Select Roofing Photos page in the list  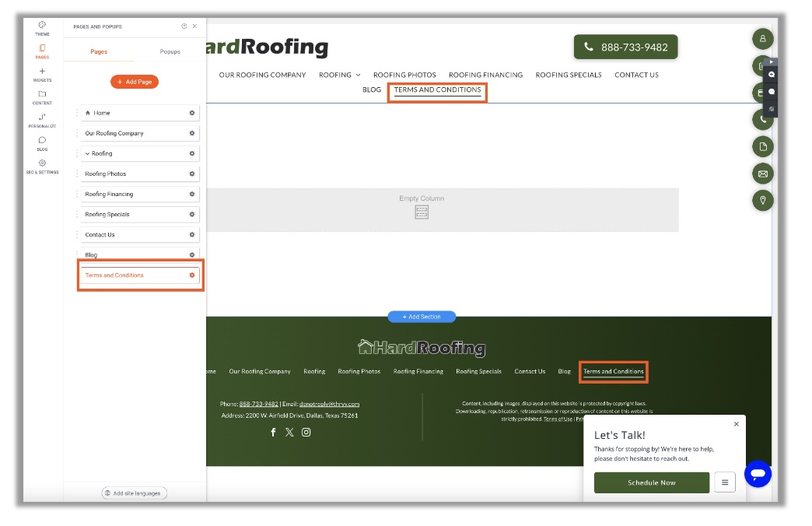pyautogui.click(x=140, y=174)
